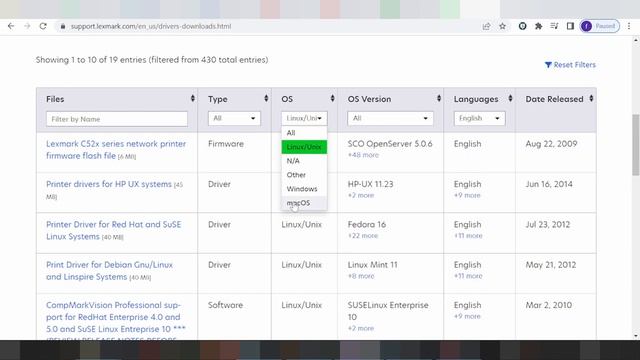Open the Extensions puzzle icon
Screen dimensions: 640x360
click(x=538, y=26)
